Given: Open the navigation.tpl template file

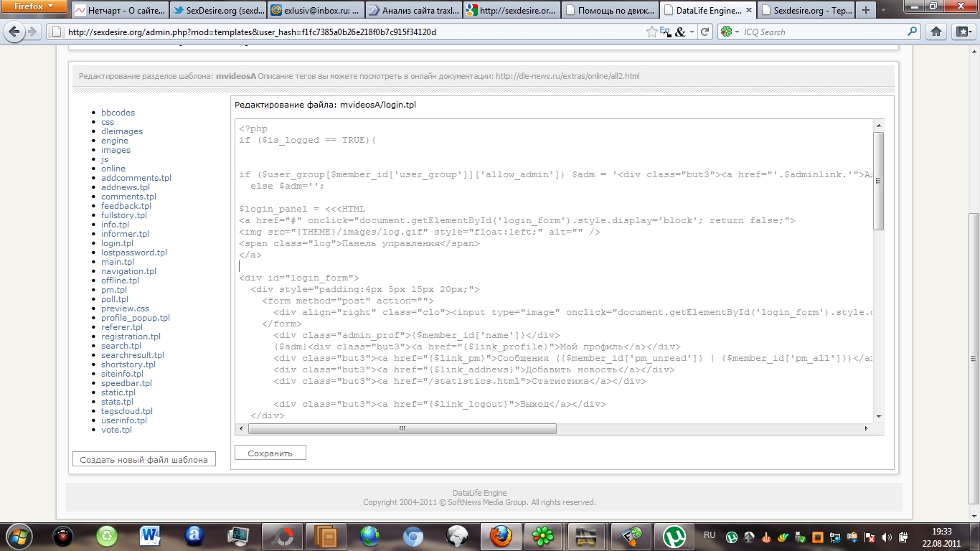Looking at the screenshot, I should [x=128, y=271].
